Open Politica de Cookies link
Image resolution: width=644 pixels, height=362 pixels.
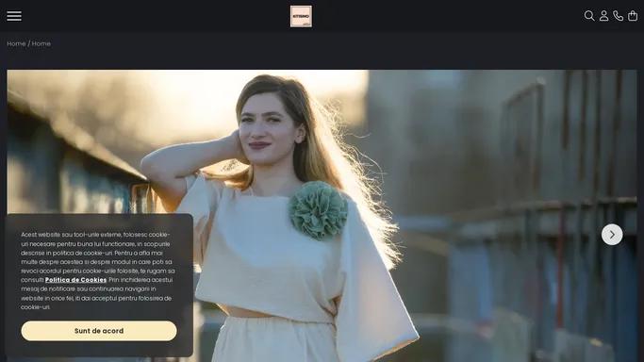click(75, 280)
